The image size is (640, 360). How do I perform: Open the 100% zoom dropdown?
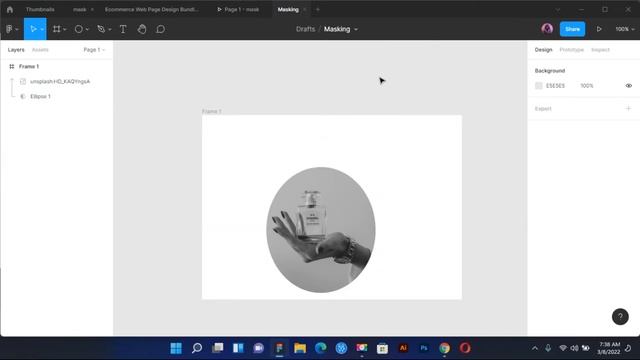click(625, 29)
